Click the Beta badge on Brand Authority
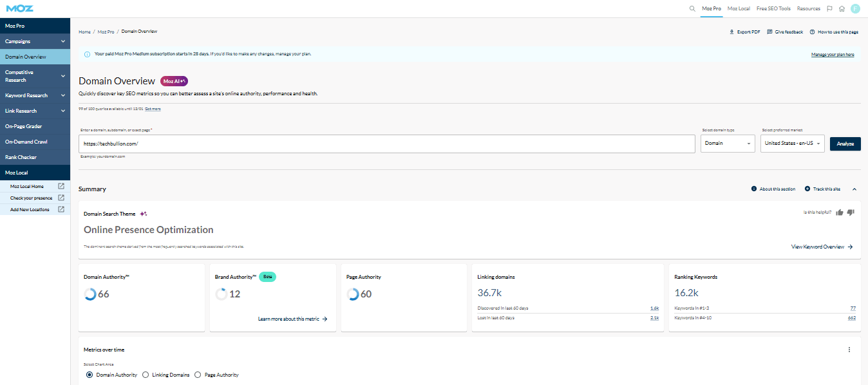868x385 pixels. point(268,277)
